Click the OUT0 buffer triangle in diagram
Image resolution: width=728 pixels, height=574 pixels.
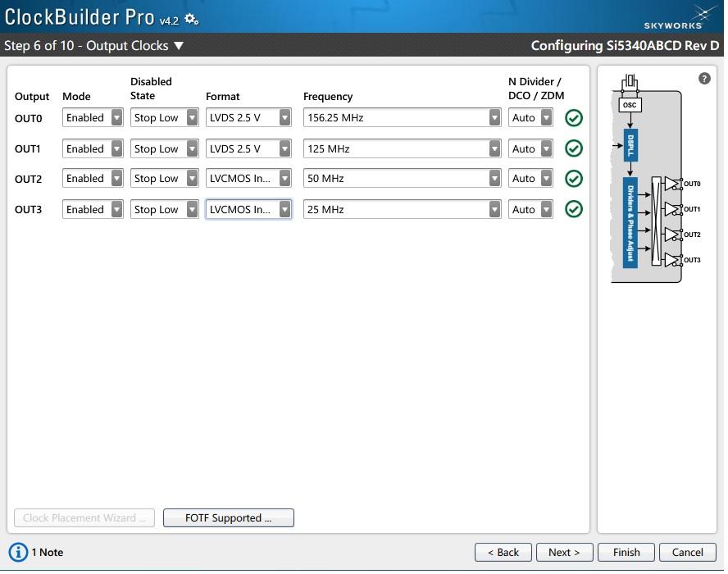pos(671,184)
